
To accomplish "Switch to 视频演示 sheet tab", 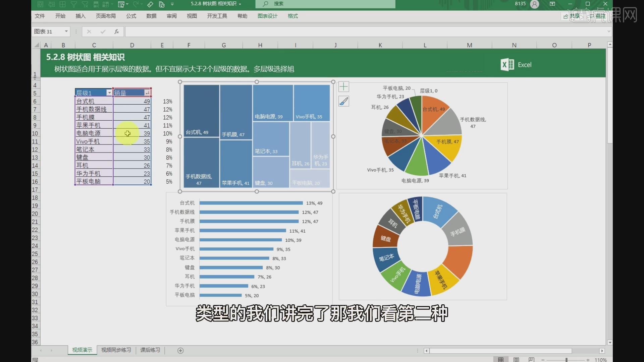I will tap(82, 350).
